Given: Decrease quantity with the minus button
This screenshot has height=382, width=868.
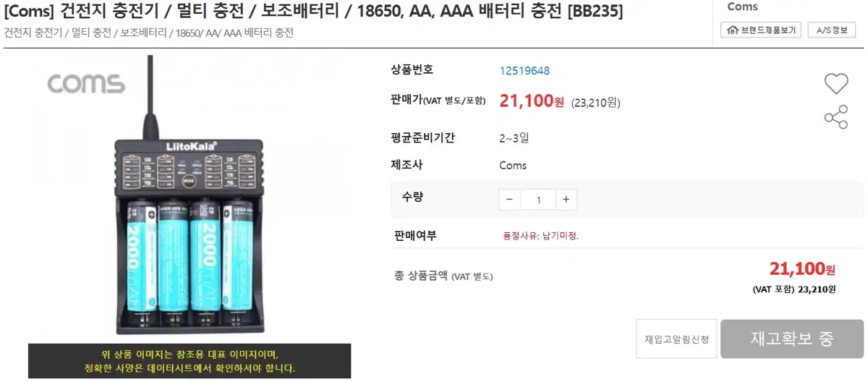Looking at the screenshot, I should [x=509, y=200].
